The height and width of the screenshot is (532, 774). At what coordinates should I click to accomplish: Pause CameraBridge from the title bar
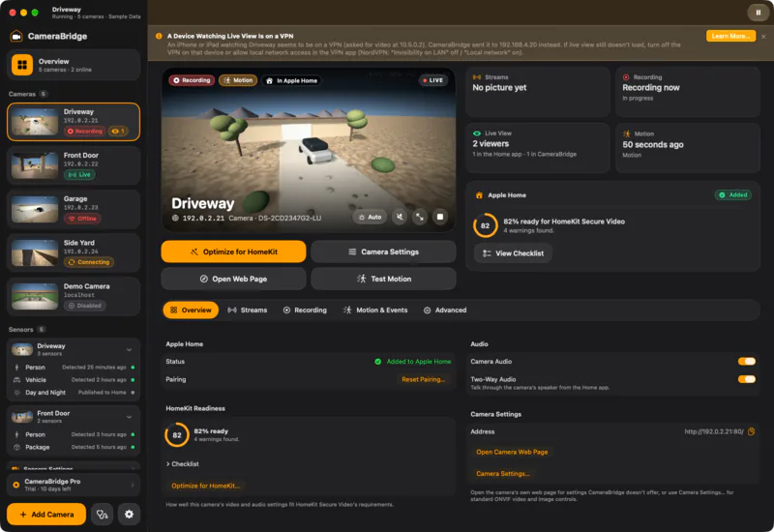tap(758, 13)
